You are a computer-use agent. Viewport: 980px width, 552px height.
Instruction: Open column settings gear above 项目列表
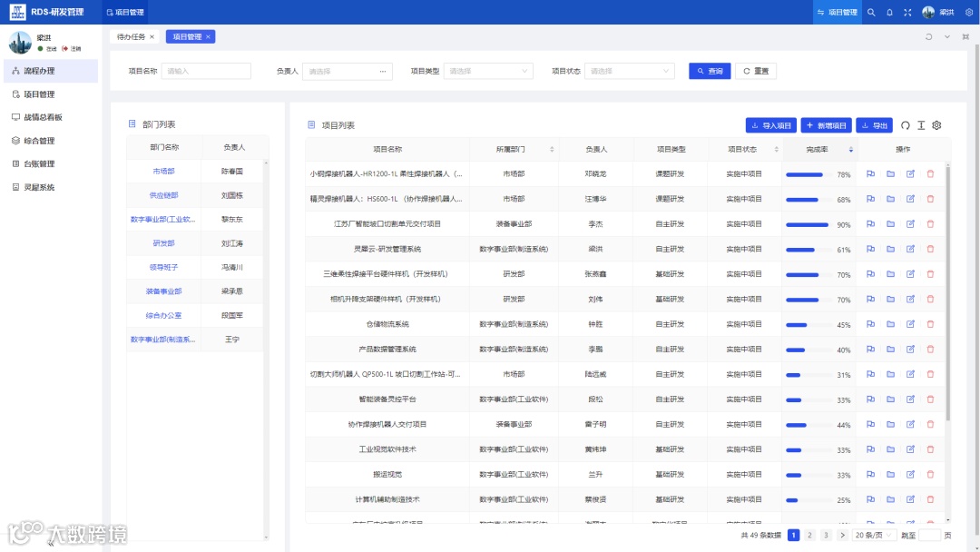point(936,125)
